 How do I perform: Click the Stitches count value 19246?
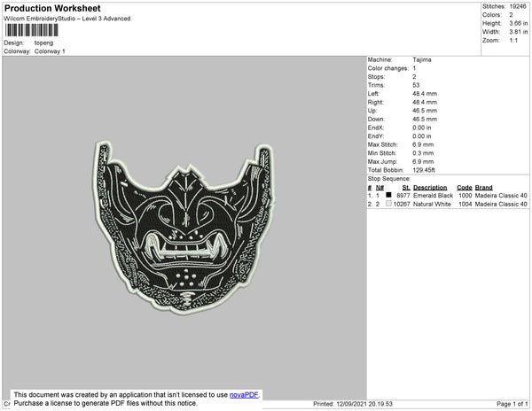(x=518, y=6)
